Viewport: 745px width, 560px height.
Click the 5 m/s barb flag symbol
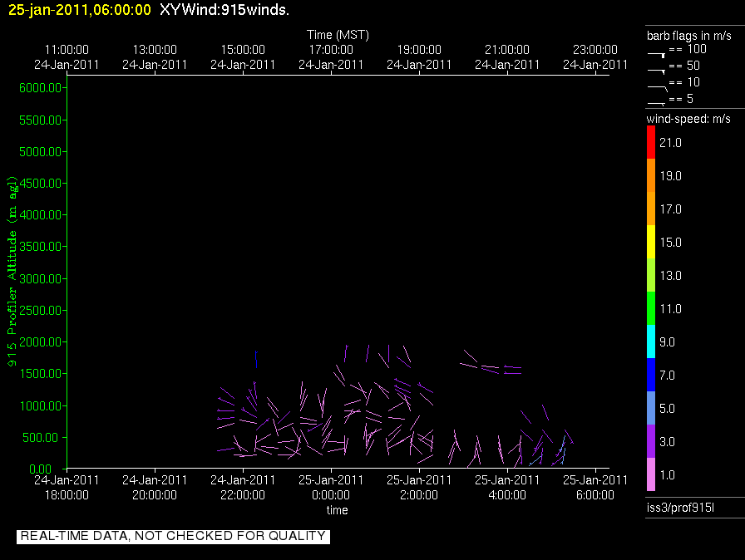point(656,103)
